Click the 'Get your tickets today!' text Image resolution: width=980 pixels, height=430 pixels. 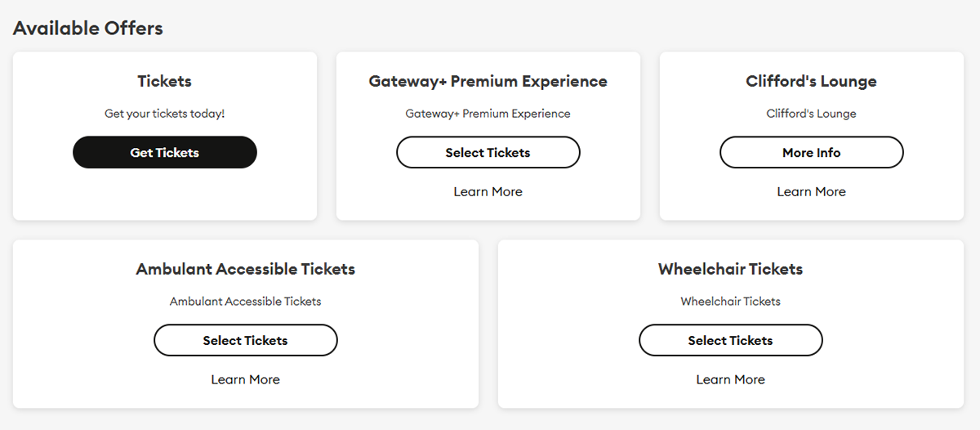click(164, 114)
